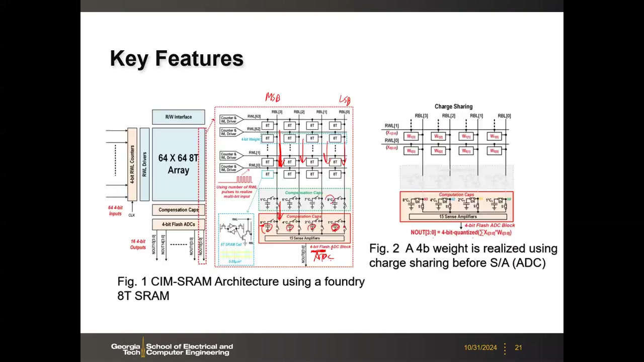Image resolution: width=644 pixels, height=362 pixels.
Task: Click the "Fig. 2 A 4b weight" caption
Action: 463,255
